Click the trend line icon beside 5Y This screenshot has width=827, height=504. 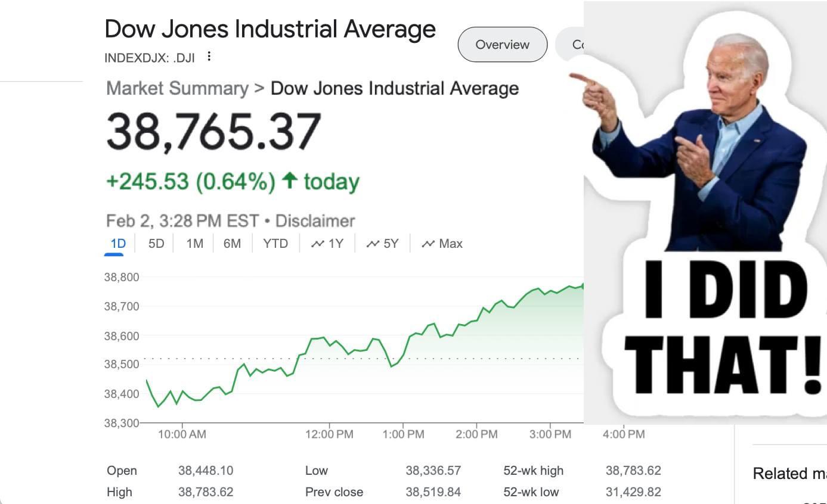point(373,244)
